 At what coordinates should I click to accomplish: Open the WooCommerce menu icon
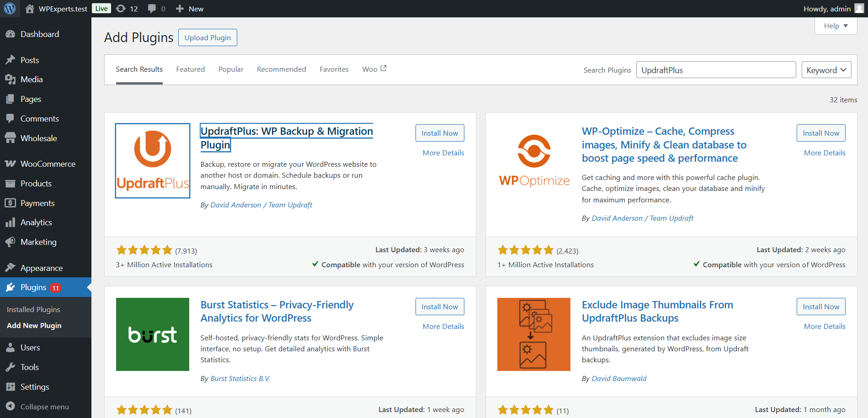tap(11, 164)
